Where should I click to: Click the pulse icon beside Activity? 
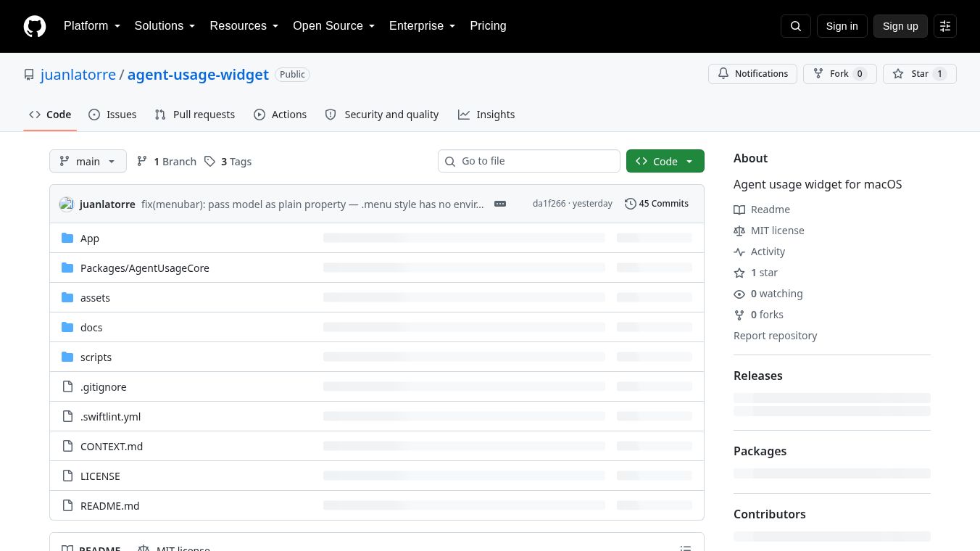[739, 252]
